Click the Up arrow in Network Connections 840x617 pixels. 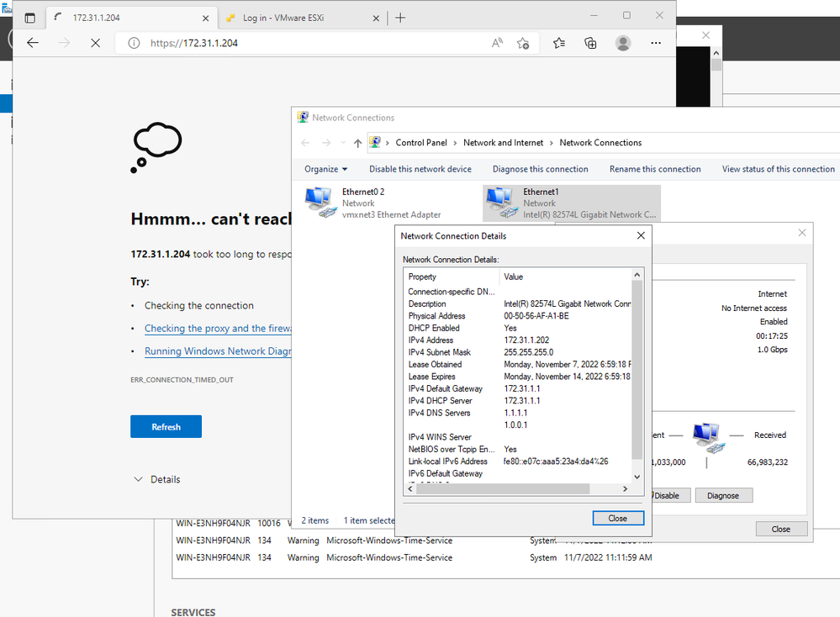pos(357,143)
